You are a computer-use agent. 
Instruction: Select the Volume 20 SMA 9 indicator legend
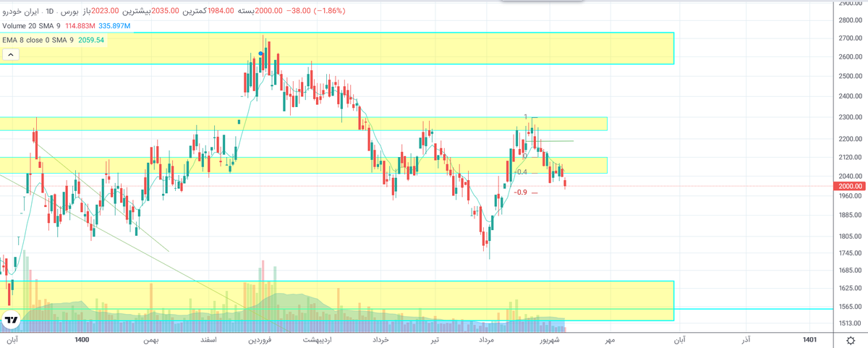[x=33, y=26]
